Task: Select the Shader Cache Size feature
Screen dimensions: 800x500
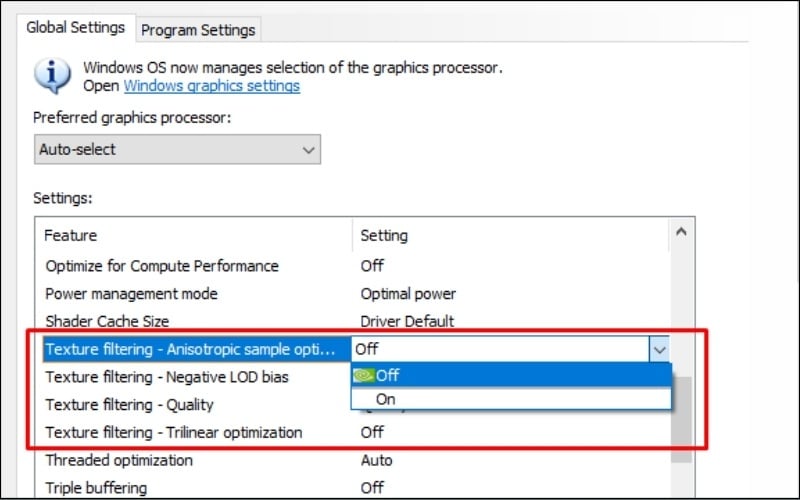Action: [x=107, y=321]
